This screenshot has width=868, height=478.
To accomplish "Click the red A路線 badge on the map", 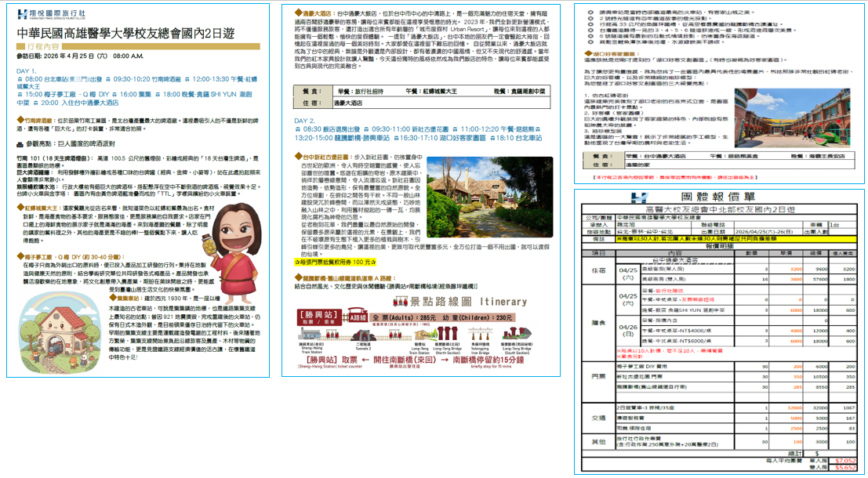I will [356, 317].
